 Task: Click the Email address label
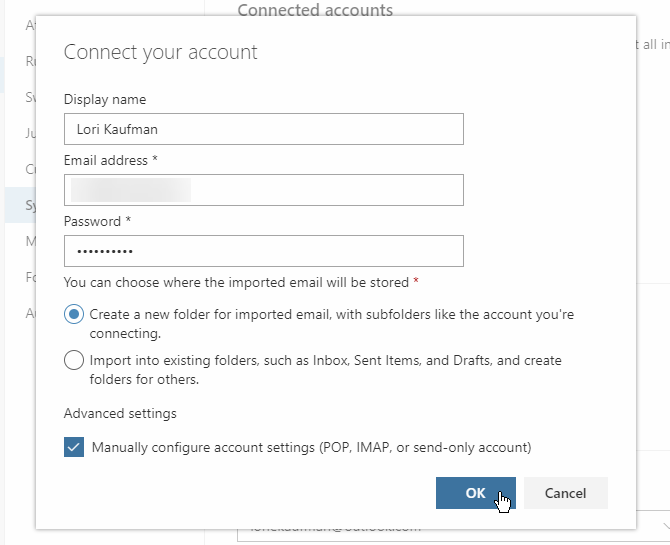[111, 160]
